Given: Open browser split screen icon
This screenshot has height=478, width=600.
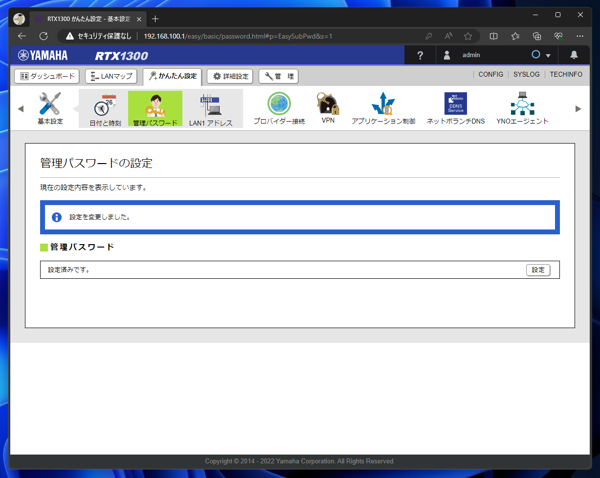Looking at the screenshot, I should click(494, 36).
